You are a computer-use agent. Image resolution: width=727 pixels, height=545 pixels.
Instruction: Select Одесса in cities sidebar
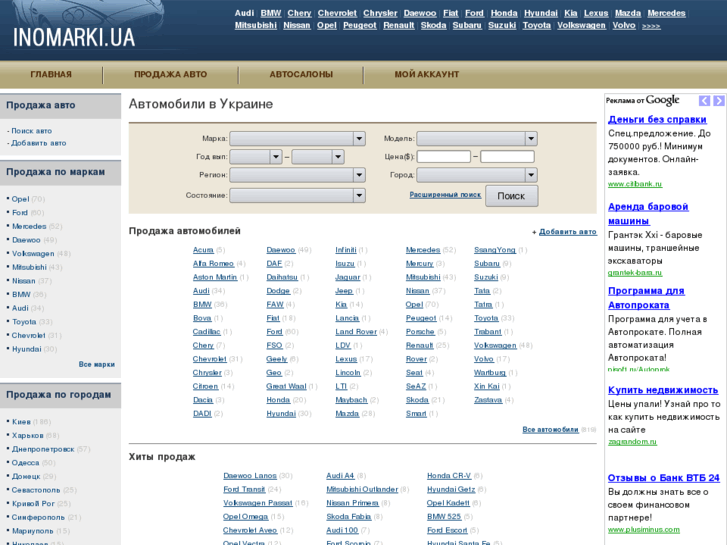(26, 462)
